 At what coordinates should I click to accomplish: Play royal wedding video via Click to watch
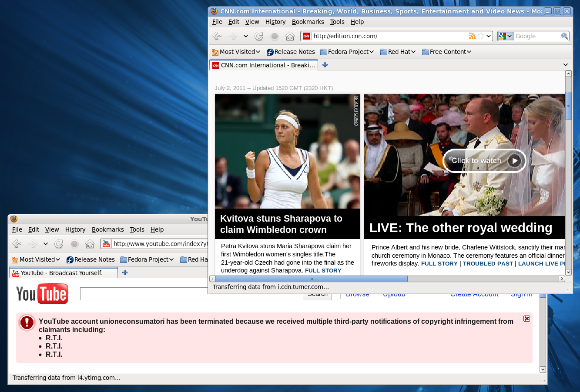485,161
